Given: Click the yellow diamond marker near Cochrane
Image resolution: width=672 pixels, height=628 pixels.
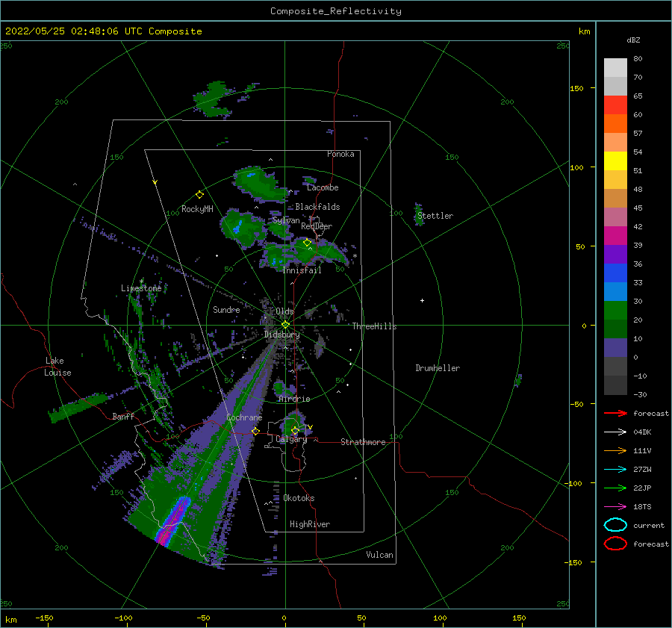Looking at the screenshot, I should [255, 431].
